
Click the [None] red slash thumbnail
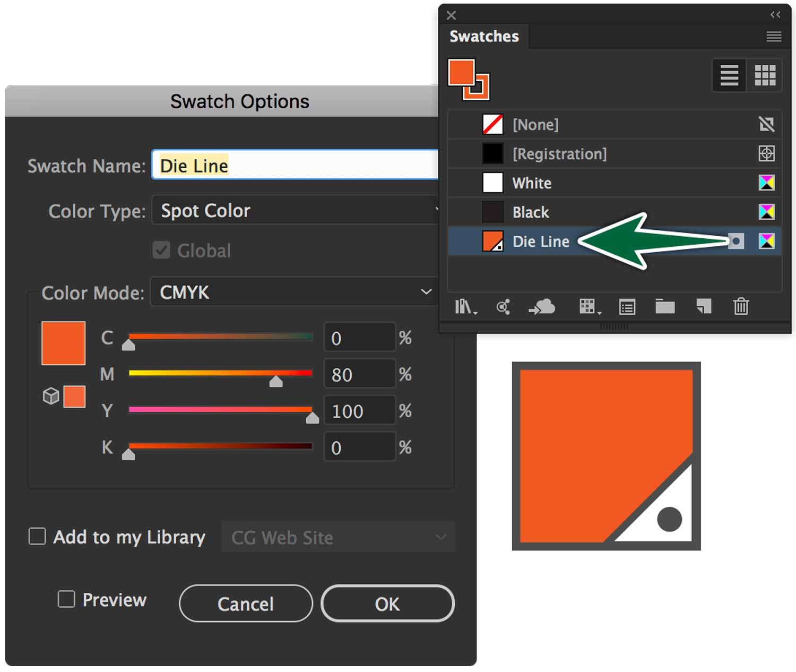tap(492, 125)
